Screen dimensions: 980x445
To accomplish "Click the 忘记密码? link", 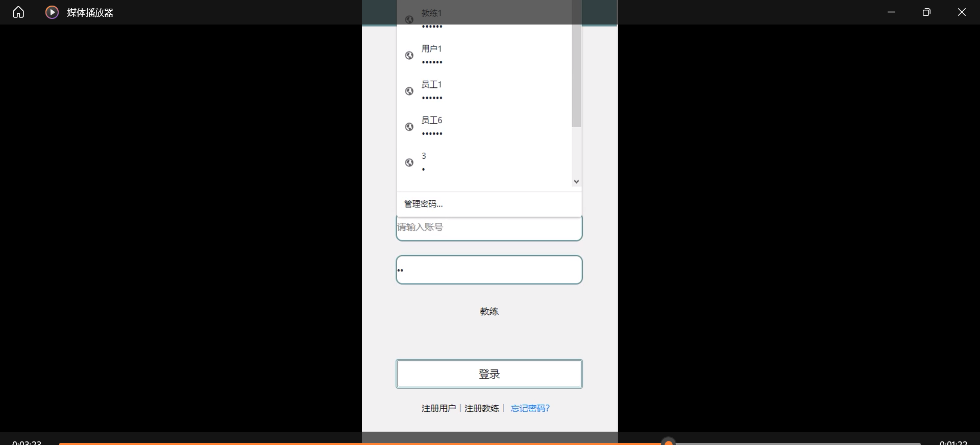I will click(x=530, y=408).
